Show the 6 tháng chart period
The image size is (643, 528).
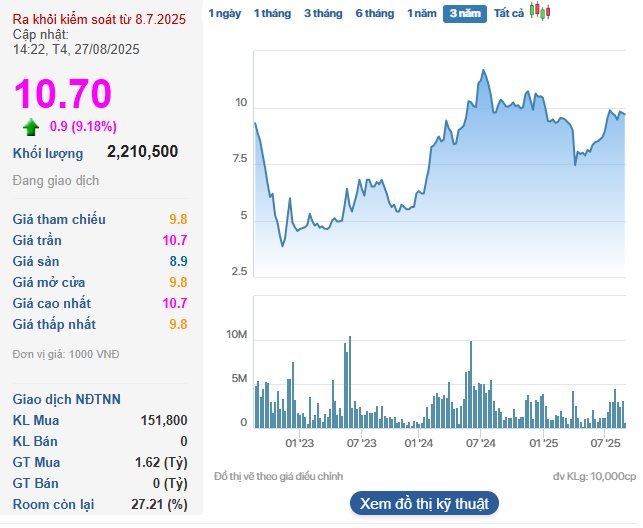375,14
